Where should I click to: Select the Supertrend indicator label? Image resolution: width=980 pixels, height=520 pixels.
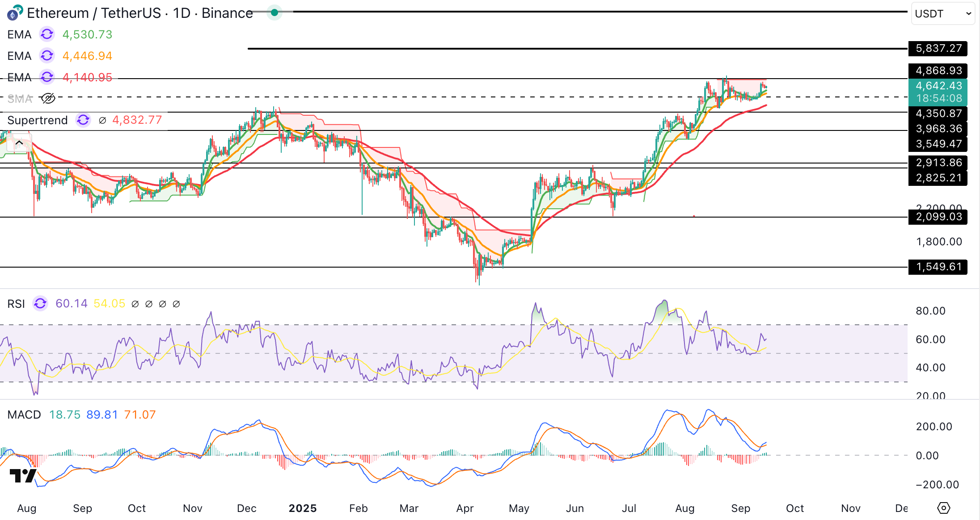tap(38, 120)
